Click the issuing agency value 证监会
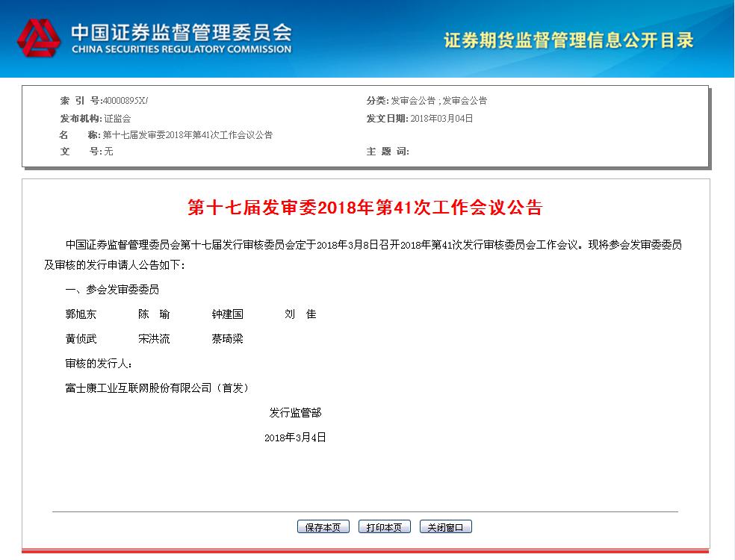The height and width of the screenshot is (560, 735). tap(117, 118)
